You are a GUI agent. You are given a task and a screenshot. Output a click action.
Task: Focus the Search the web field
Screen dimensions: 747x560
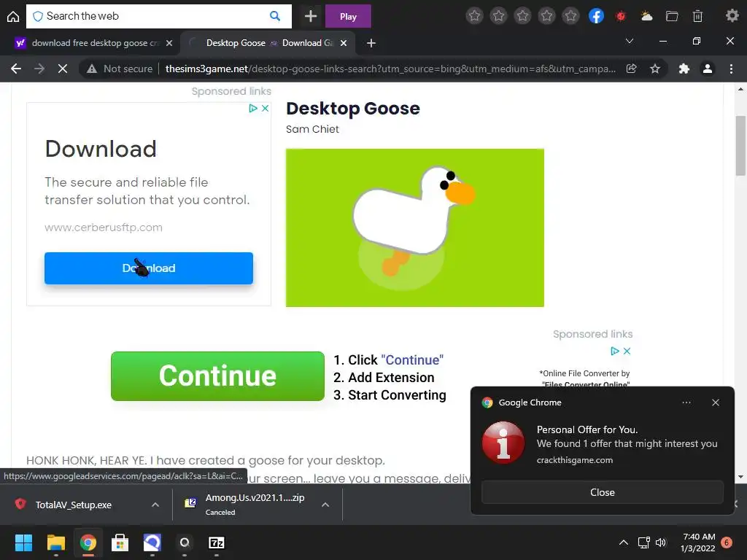(158, 16)
